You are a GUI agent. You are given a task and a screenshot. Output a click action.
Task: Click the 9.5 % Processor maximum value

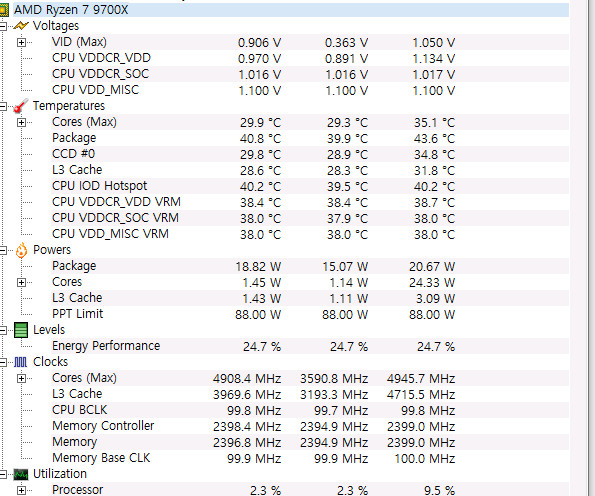point(439,491)
